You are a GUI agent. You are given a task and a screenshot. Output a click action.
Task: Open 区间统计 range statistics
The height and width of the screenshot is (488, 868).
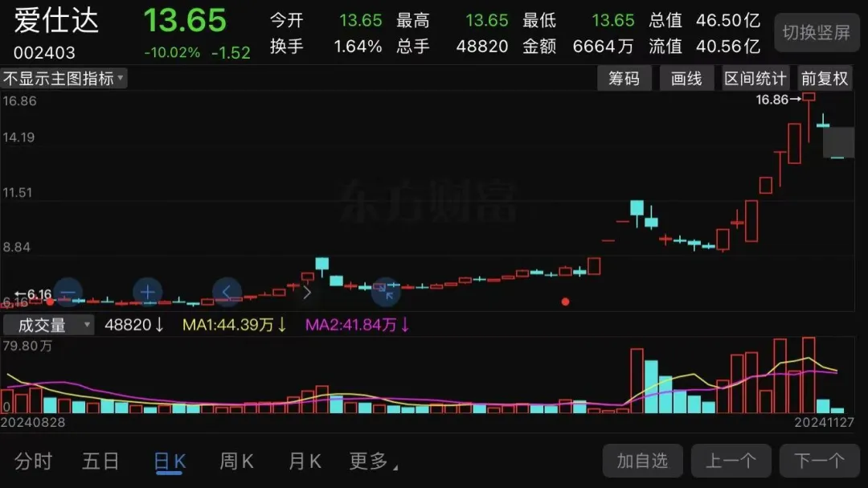click(x=755, y=78)
